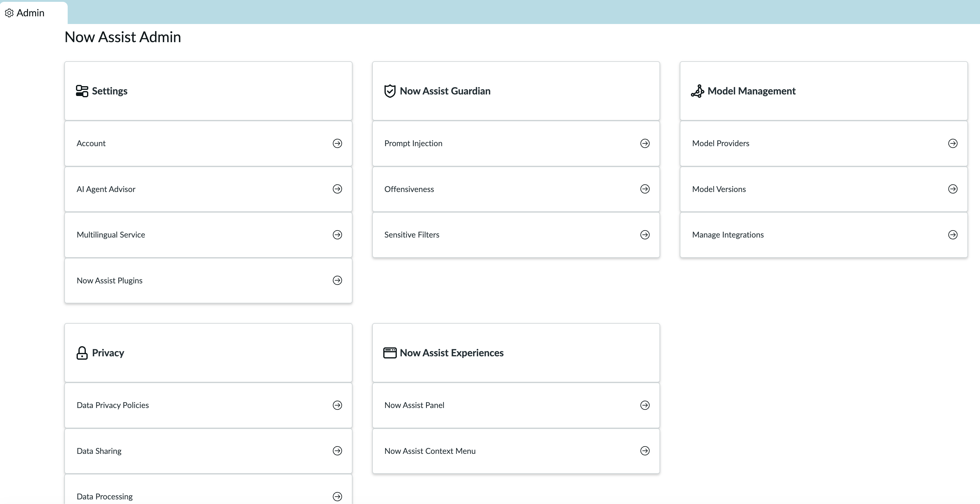Screen dimensions: 980x504
Task: Click the Settings section heading
Action: tap(110, 91)
